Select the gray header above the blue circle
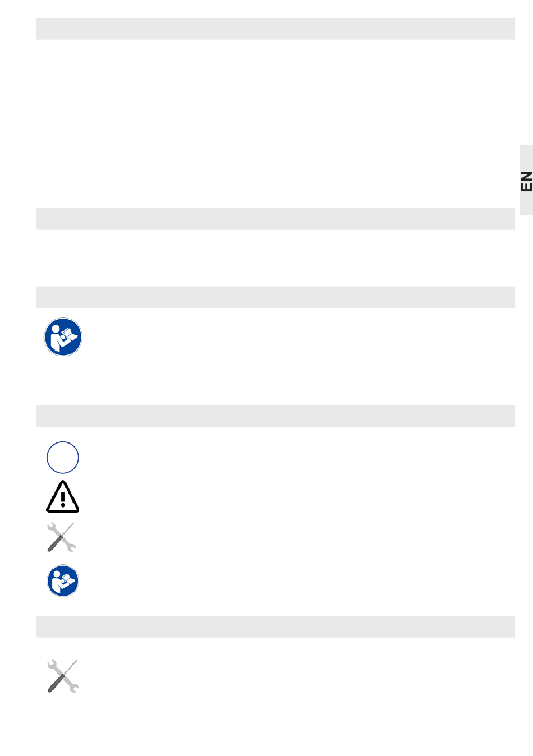This screenshot has height=756, width=533. coord(275,416)
